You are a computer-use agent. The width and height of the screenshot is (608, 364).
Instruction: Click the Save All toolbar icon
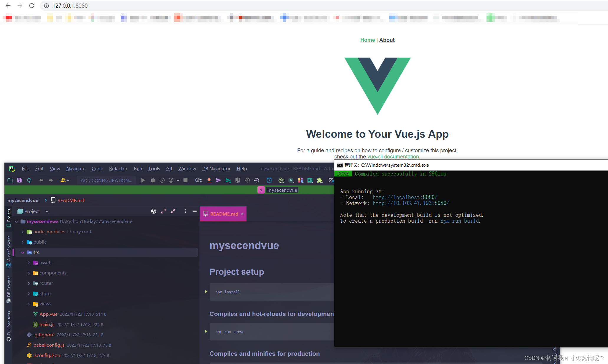[19, 180]
